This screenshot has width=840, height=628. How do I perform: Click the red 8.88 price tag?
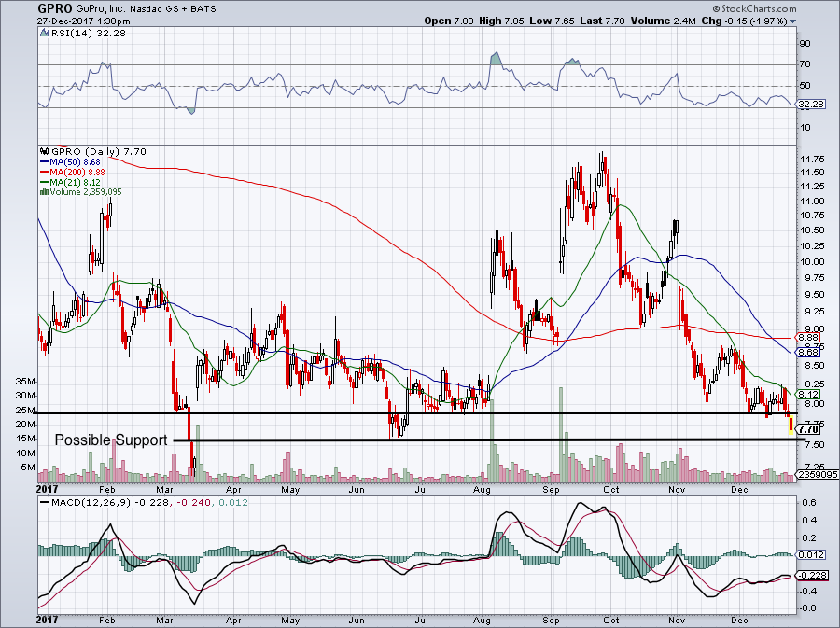click(809, 338)
